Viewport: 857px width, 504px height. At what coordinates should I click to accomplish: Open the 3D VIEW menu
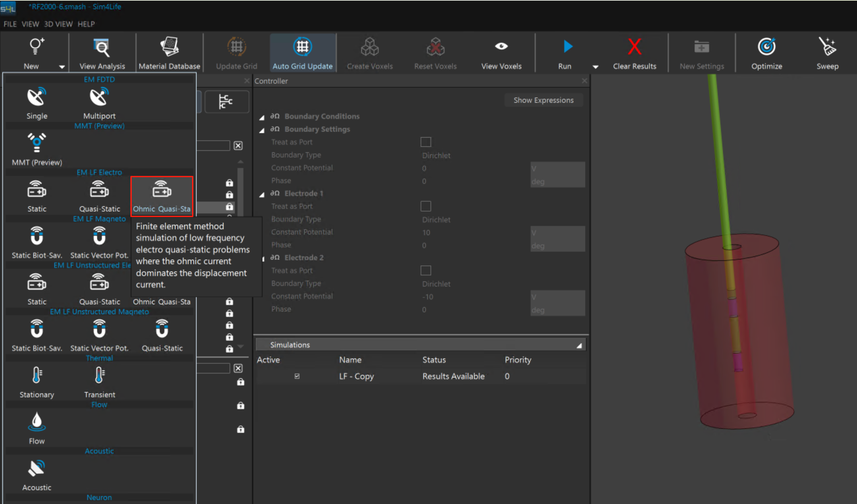pyautogui.click(x=58, y=24)
